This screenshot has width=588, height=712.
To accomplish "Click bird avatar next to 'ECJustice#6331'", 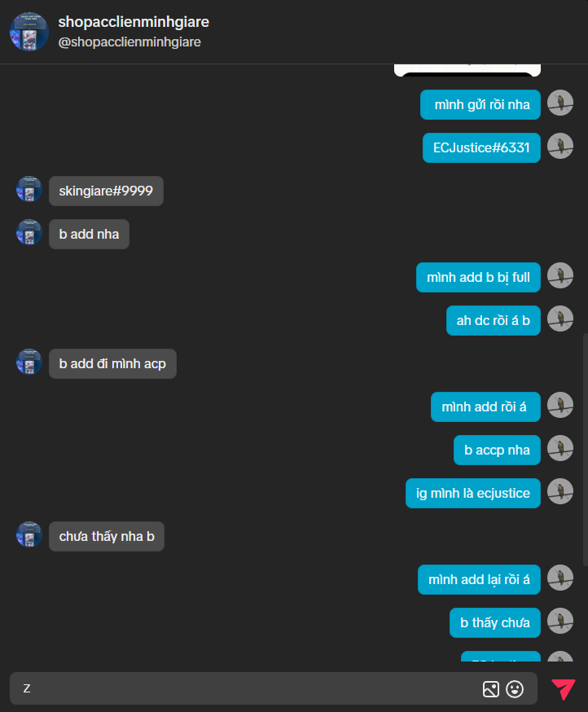I will click(559, 146).
